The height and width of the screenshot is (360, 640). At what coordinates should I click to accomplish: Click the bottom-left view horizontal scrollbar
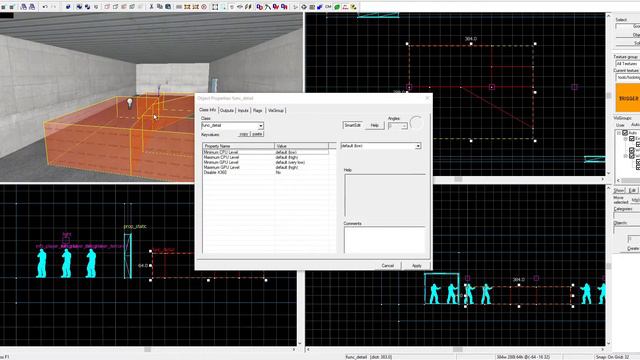[147, 349]
